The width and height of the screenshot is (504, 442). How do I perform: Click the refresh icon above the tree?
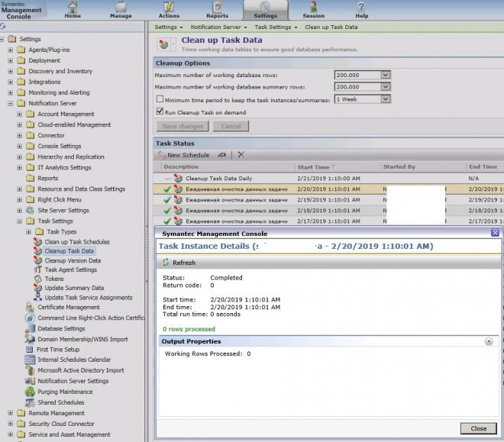point(3,27)
